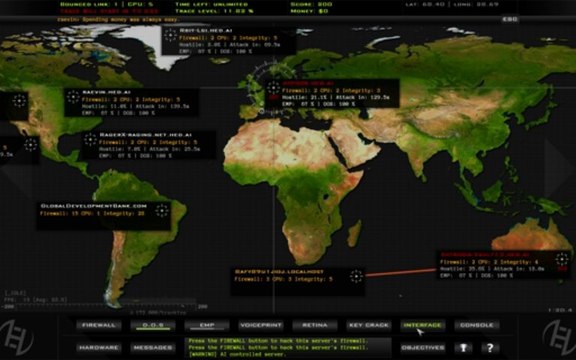Target the red hostile server icon over Europe

tap(273, 88)
